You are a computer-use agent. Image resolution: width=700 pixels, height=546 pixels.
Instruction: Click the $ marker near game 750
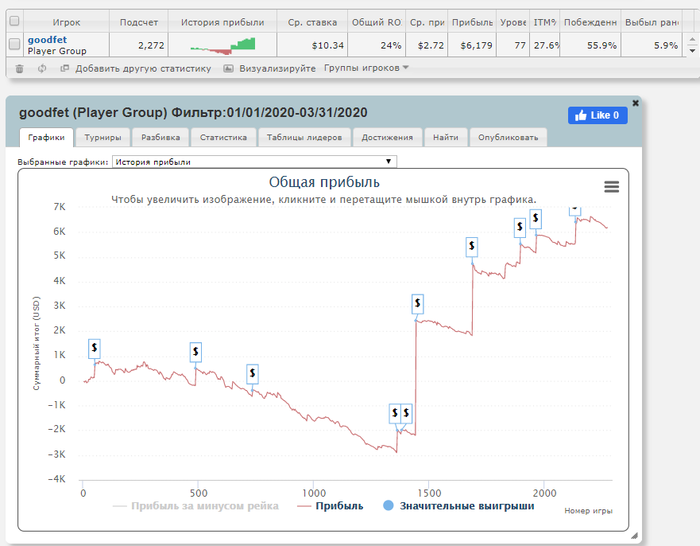pyautogui.click(x=252, y=373)
